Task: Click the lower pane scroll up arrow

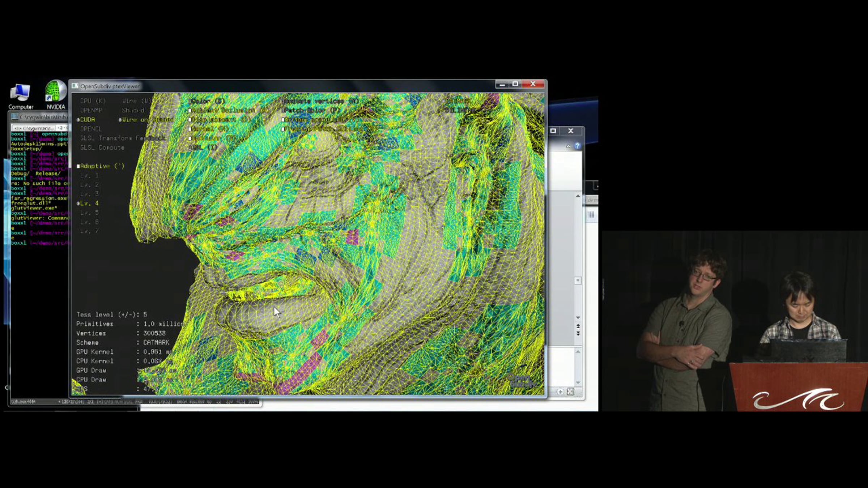Action: (578, 351)
